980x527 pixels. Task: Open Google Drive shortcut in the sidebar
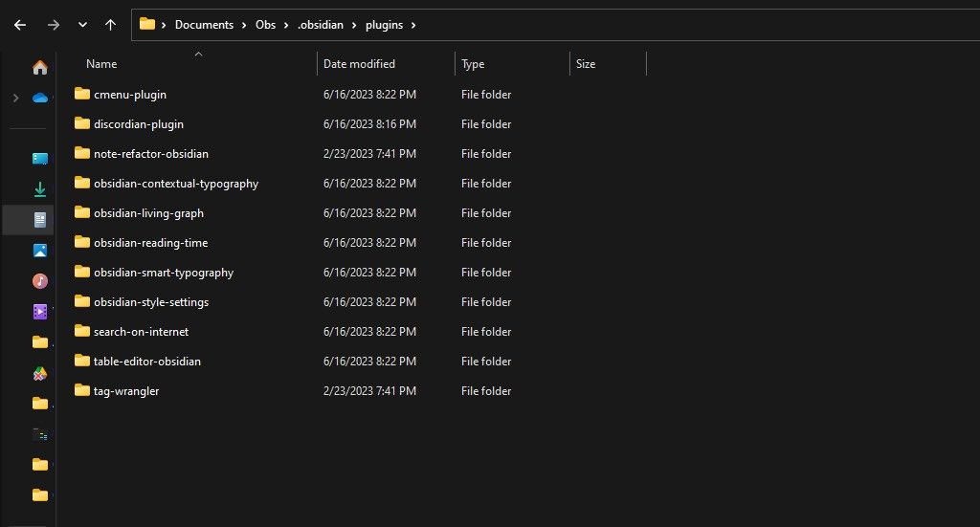[x=40, y=373]
